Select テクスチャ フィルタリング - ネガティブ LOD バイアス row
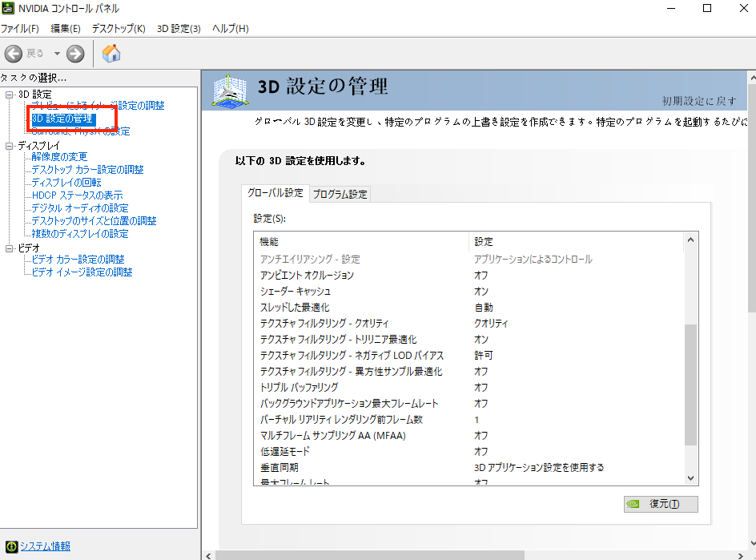The height and width of the screenshot is (560, 756). click(x=468, y=356)
